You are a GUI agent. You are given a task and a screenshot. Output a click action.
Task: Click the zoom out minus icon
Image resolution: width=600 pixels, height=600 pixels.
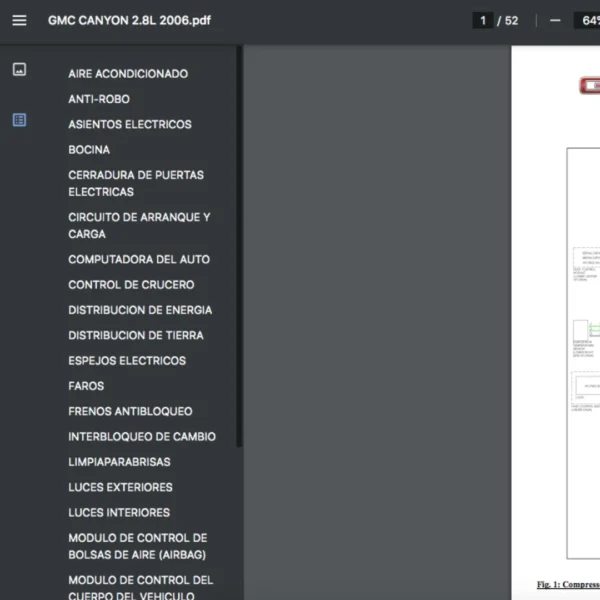tap(555, 20)
